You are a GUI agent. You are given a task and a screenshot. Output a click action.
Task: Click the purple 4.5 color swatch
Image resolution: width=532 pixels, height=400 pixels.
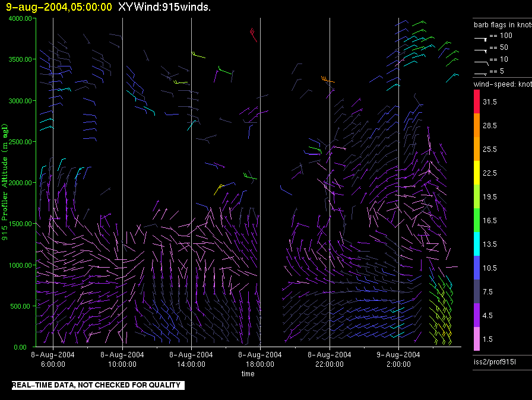coord(477,315)
